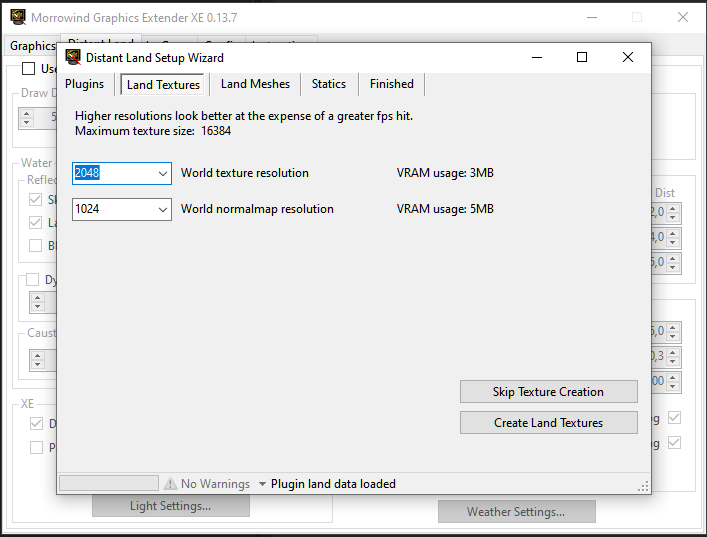The width and height of the screenshot is (707, 537).
Task: Switch to the Land Meshes tab
Action: (255, 84)
